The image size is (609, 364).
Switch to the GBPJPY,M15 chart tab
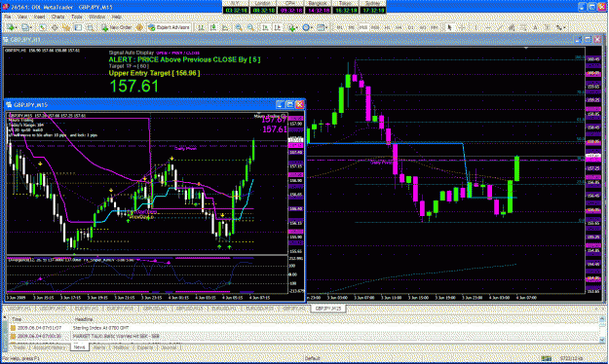[328, 309]
